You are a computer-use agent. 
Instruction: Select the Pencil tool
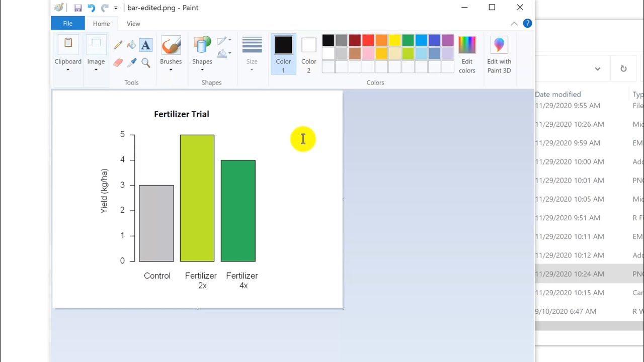coord(118,45)
